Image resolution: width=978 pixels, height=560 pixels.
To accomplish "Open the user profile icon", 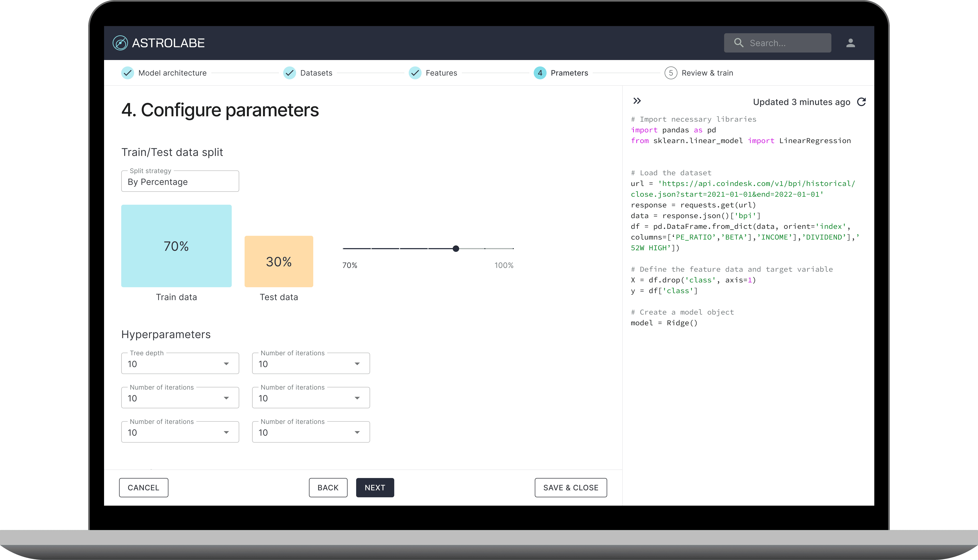I will click(x=851, y=43).
